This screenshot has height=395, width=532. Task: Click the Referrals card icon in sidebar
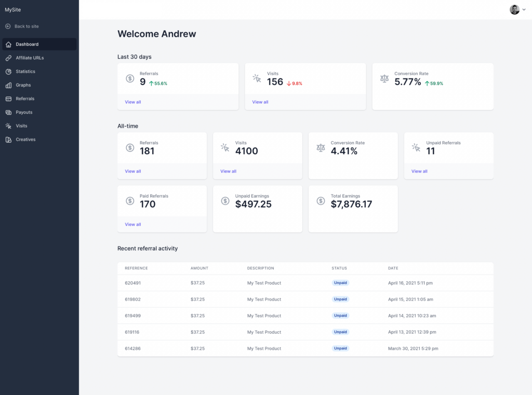pyautogui.click(x=8, y=99)
